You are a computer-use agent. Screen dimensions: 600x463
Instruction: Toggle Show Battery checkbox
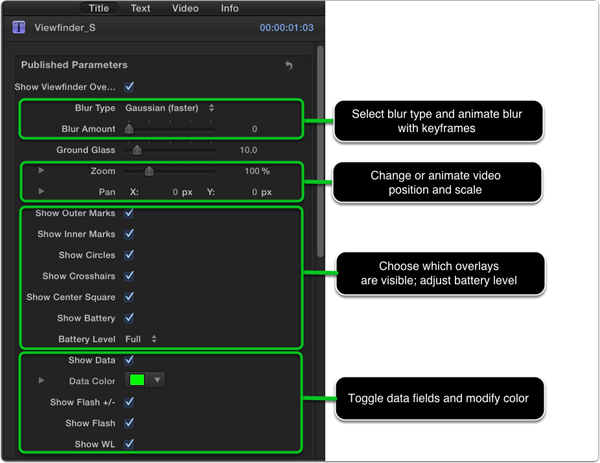click(129, 318)
